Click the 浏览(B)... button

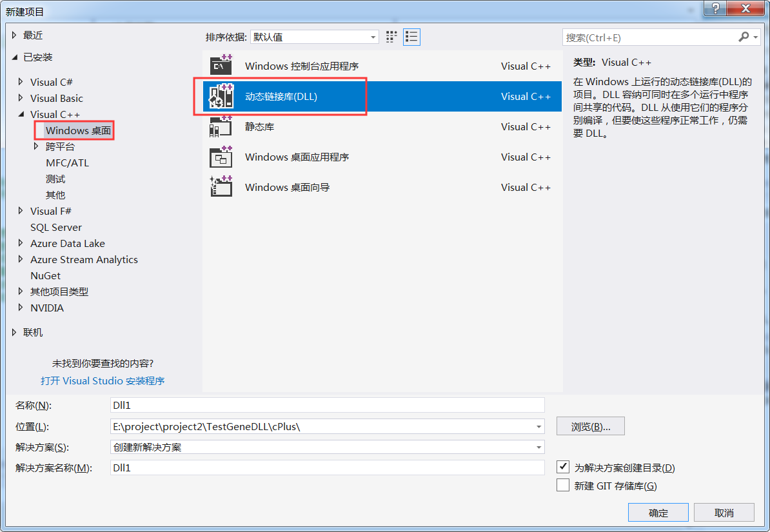tap(590, 426)
